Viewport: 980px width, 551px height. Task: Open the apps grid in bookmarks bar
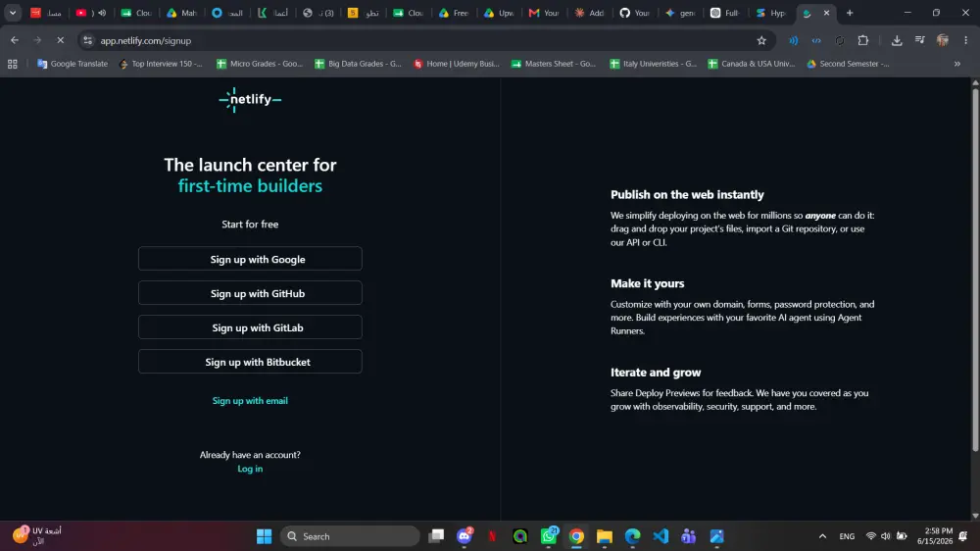point(13,64)
